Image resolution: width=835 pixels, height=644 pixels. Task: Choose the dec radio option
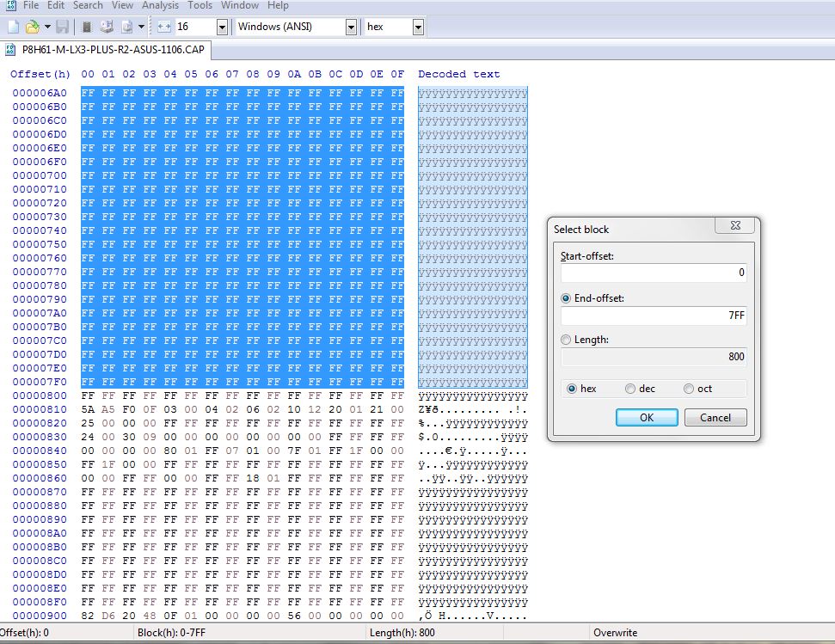[x=630, y=389]
